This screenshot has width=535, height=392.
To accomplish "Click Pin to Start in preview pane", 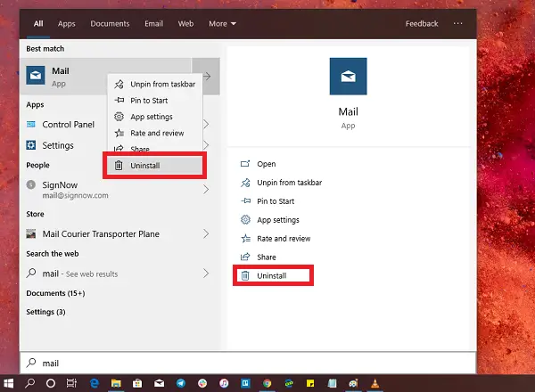I will [x=267, y=201].
